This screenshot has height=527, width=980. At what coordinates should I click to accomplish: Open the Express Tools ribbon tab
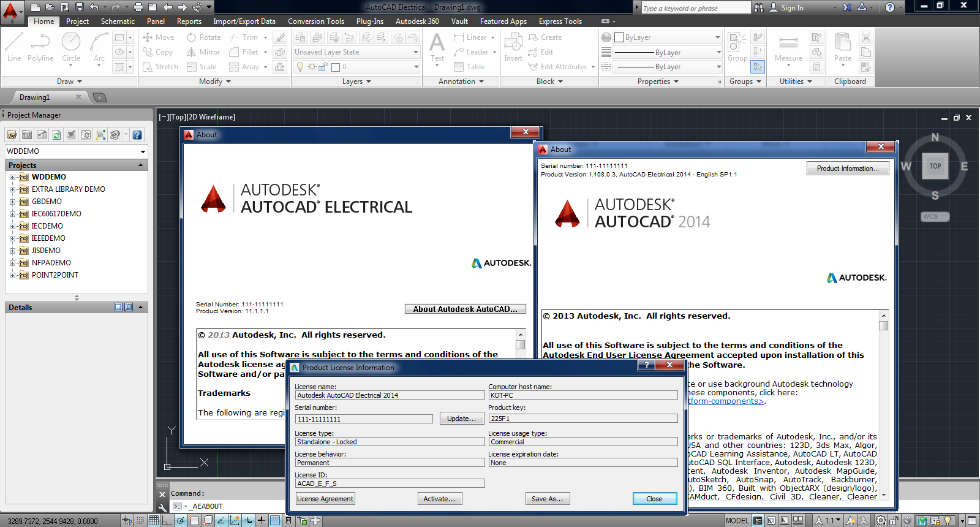[x=560, y=21]
